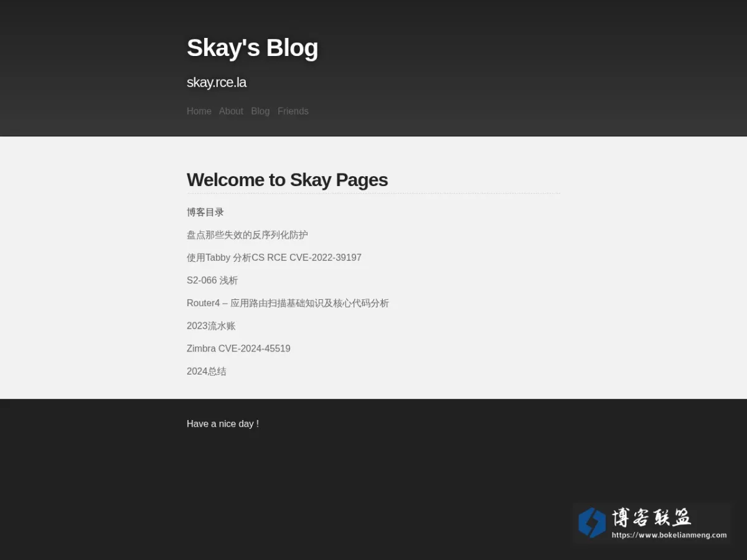Open the bokelianmeng.com URL badge text
Image resolution: width=747 pixels, height=560 pixels.
pos(669,535)
